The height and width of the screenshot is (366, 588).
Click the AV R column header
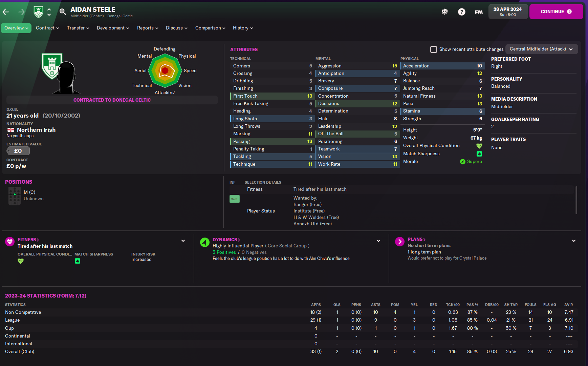tap(569, 305)
